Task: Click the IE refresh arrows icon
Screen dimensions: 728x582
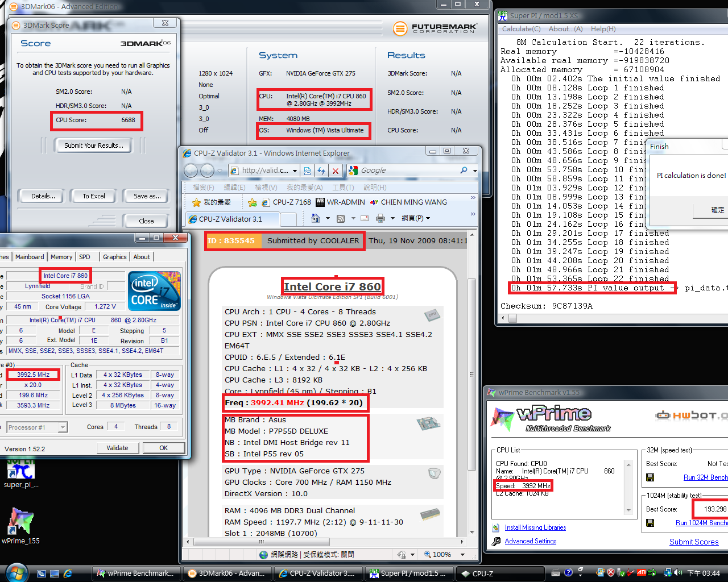Action: (x=321, y=171)
